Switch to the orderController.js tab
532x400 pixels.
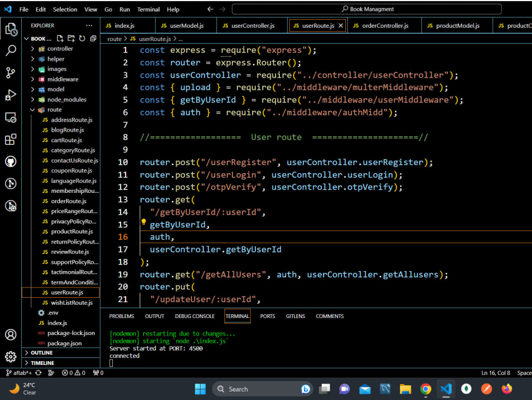(x=385, y=26)
